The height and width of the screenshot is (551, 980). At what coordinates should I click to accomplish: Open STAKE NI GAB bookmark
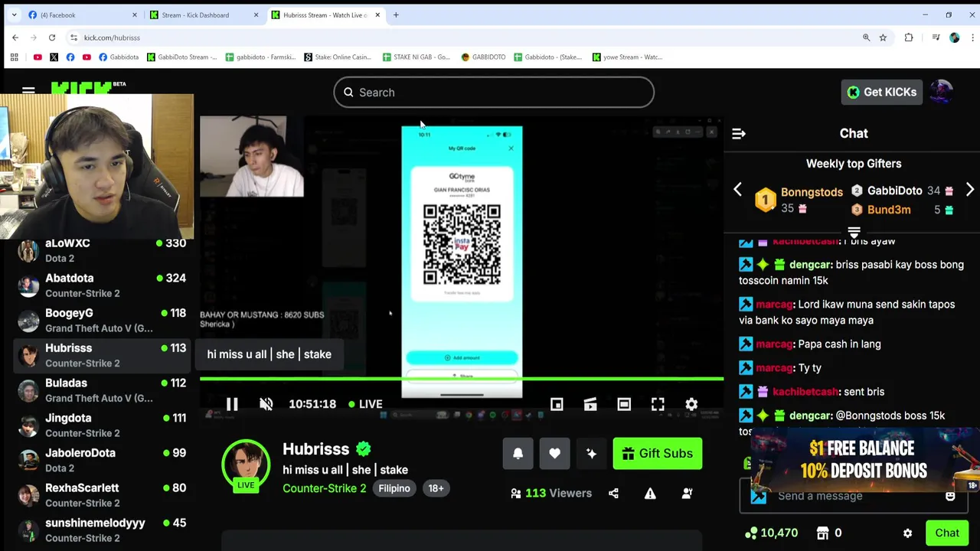click(416, 57)
